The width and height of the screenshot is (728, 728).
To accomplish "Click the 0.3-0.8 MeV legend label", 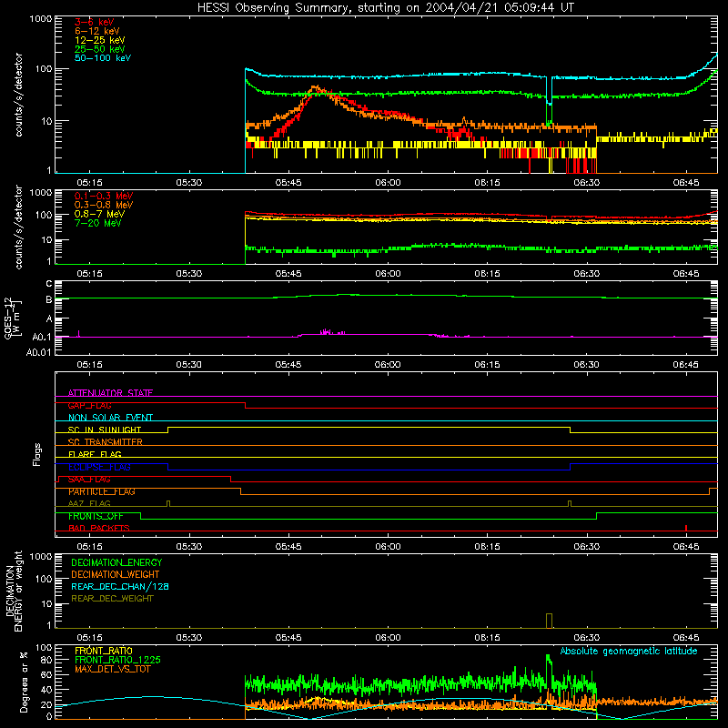I will tap(104, 205).
